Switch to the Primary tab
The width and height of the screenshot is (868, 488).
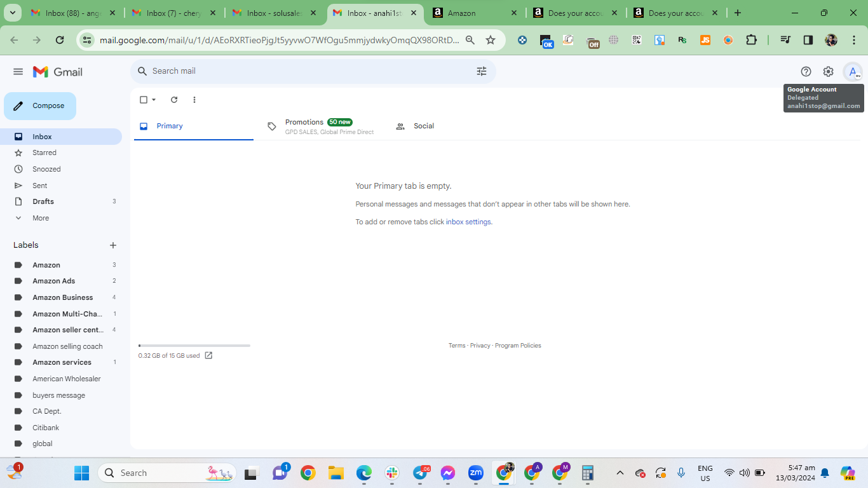pyautogui.click(x=194, y=126)
